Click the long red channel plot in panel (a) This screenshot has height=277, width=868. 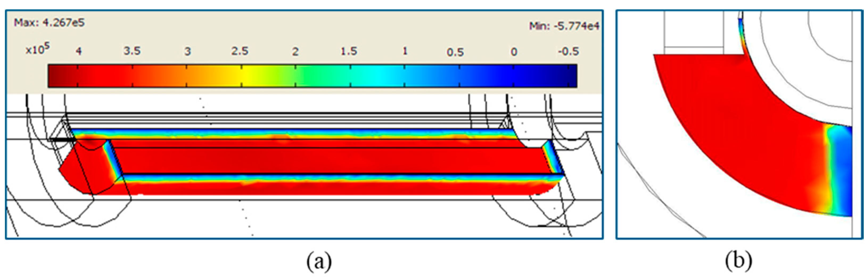[312, 162]
